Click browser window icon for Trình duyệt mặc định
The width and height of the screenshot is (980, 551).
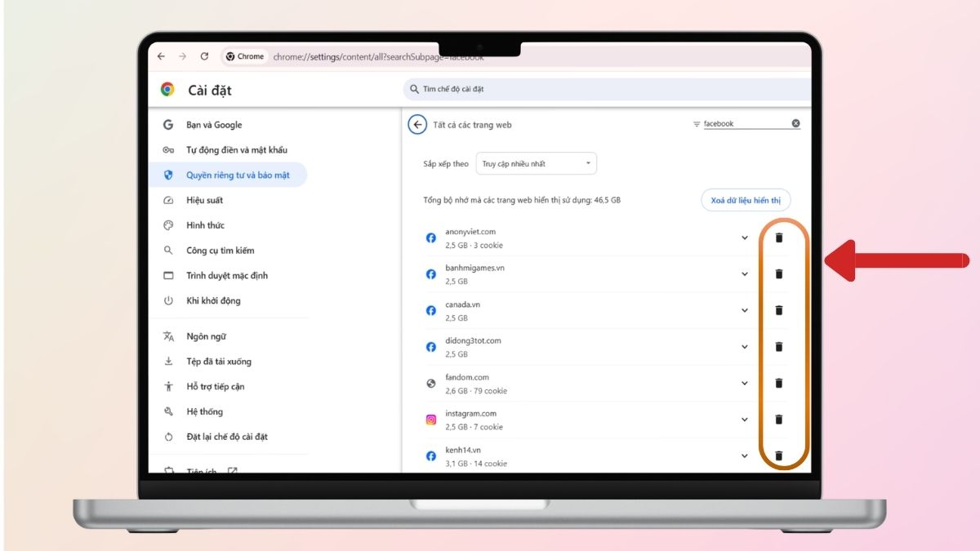click(168, 276)
